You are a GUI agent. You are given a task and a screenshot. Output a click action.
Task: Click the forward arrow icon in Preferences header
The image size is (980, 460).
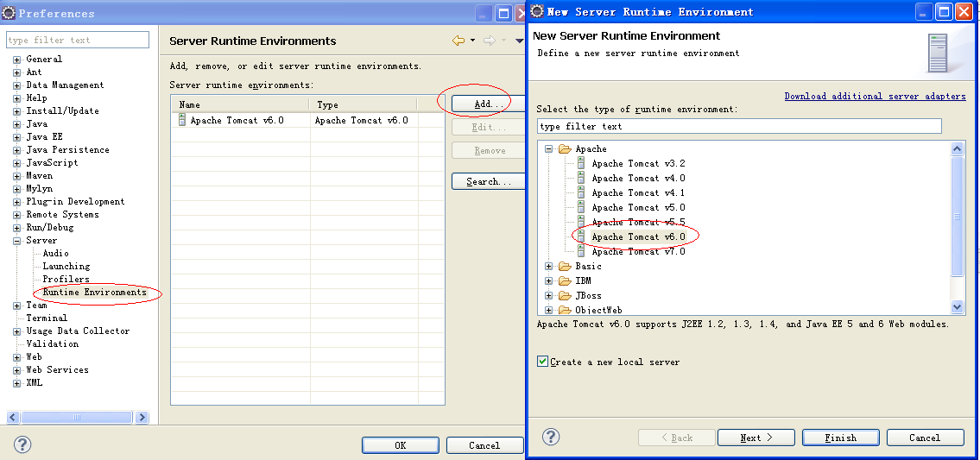tap(490, 41)
